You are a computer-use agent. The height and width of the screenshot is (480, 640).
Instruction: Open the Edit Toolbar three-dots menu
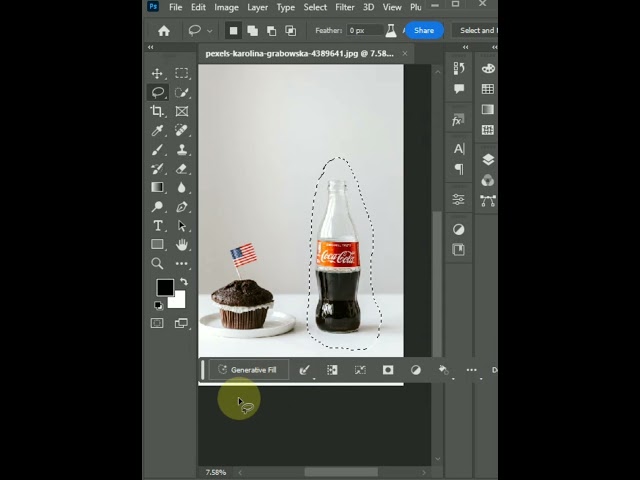coord(182,263)
